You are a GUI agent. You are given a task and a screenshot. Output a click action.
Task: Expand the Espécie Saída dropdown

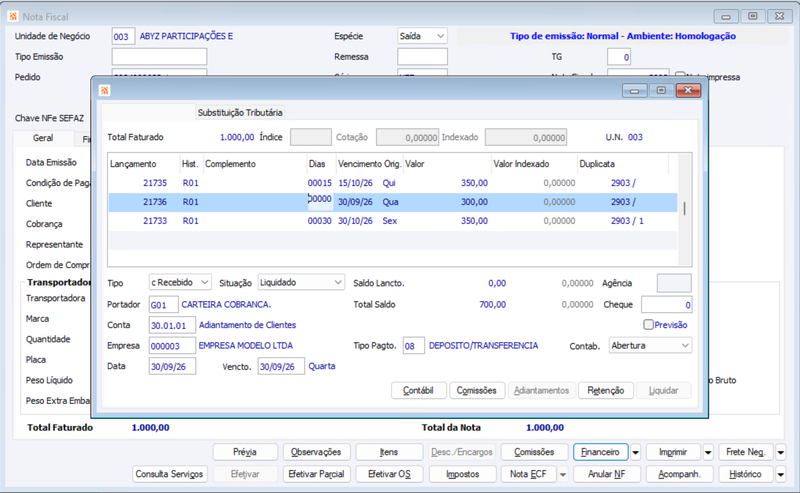tap(440, 36)
